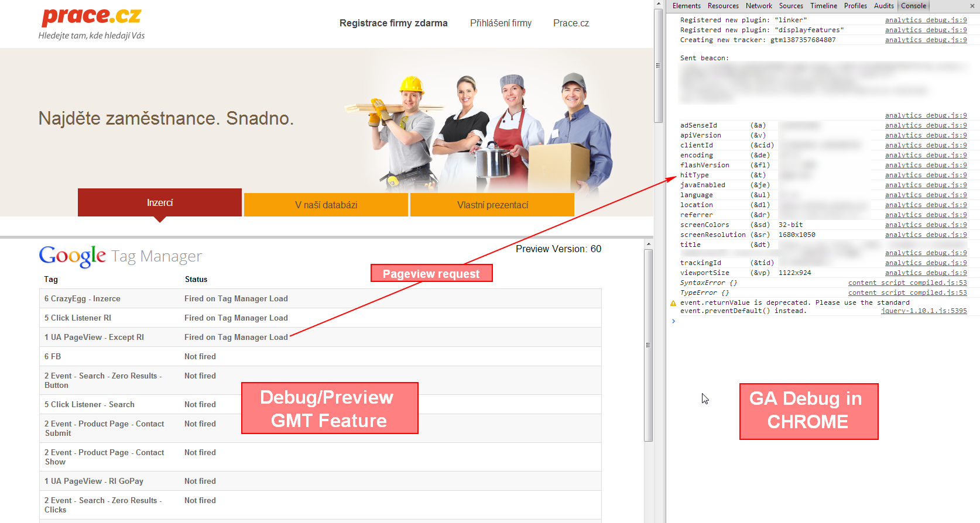Switch to the Sources tab
980x523 pixels.
coord(791,6)
